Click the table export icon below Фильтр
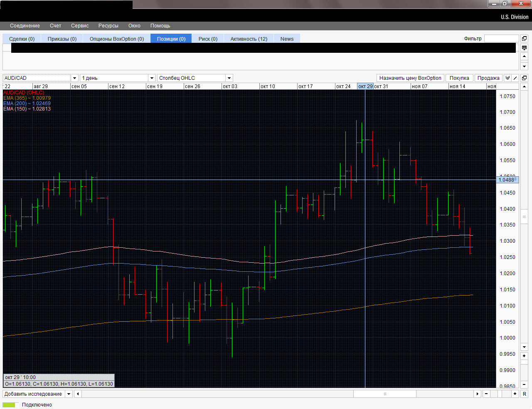The height and width of the screenshot is (409, 532). point(524,48)
